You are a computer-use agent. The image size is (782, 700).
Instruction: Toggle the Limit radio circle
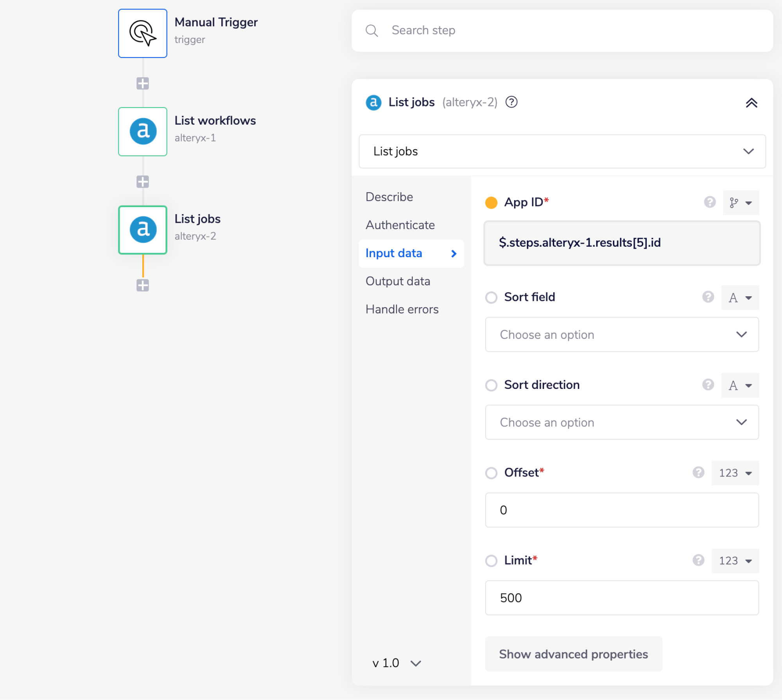[491, 561]
